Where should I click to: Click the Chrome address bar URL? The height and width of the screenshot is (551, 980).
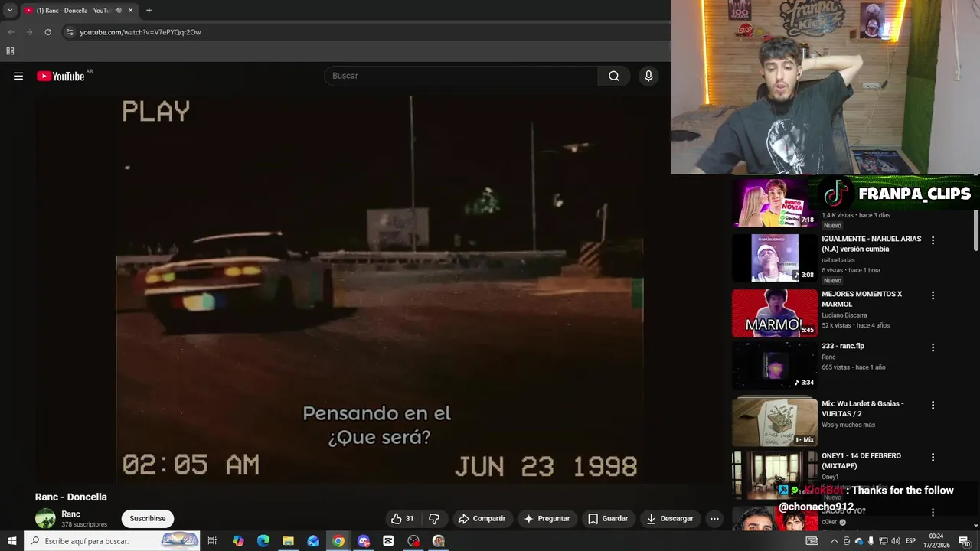click(x=140, y=32)
